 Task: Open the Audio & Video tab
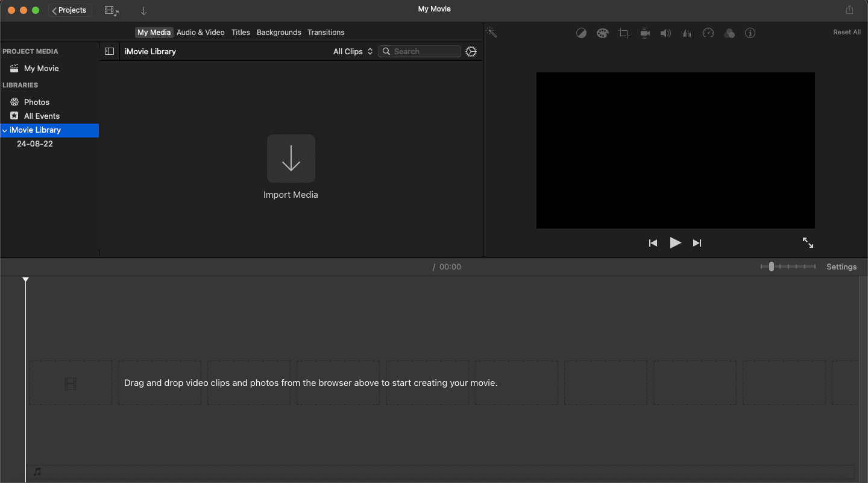201,33
